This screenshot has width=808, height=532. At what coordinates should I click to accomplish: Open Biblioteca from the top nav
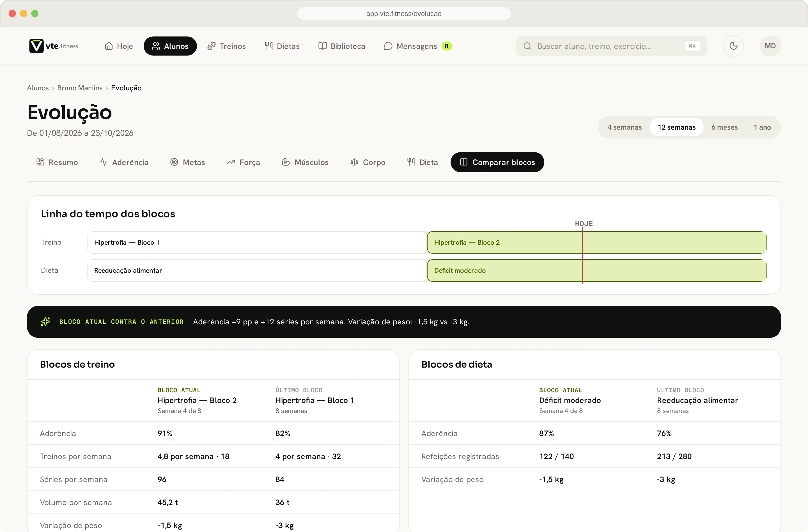point(342,46)
